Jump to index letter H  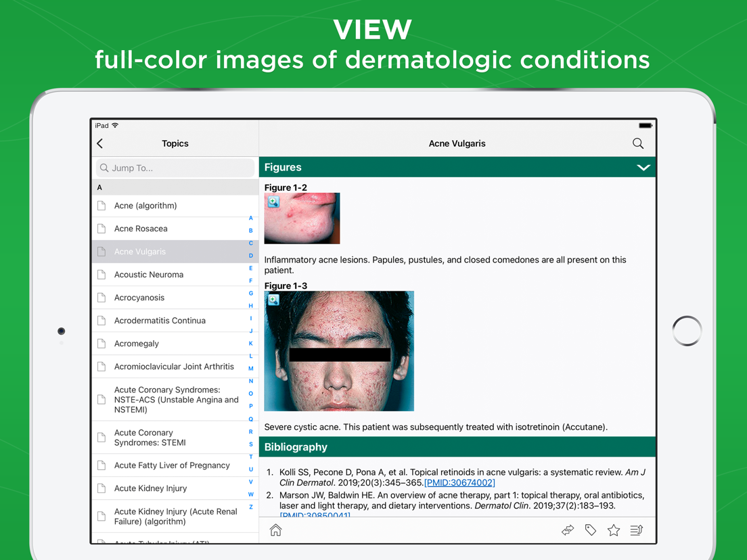[x=250, y=306]
